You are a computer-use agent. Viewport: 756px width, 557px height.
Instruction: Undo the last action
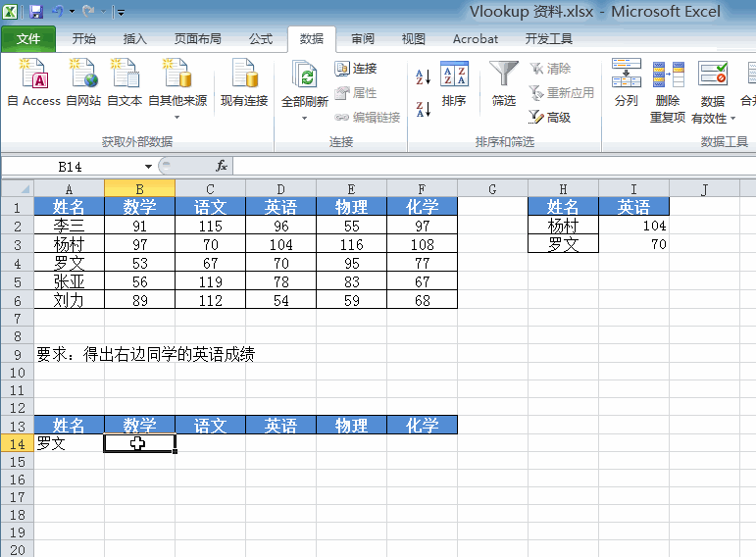pos(58,11)
